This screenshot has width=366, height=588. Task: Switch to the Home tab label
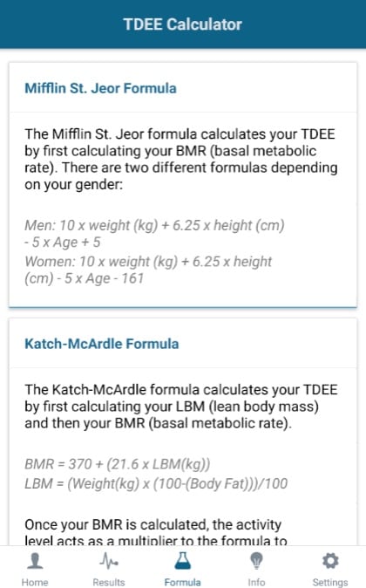tap(35, 582)
